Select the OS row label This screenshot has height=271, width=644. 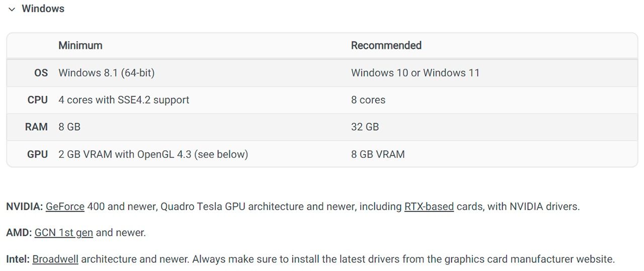41,73
